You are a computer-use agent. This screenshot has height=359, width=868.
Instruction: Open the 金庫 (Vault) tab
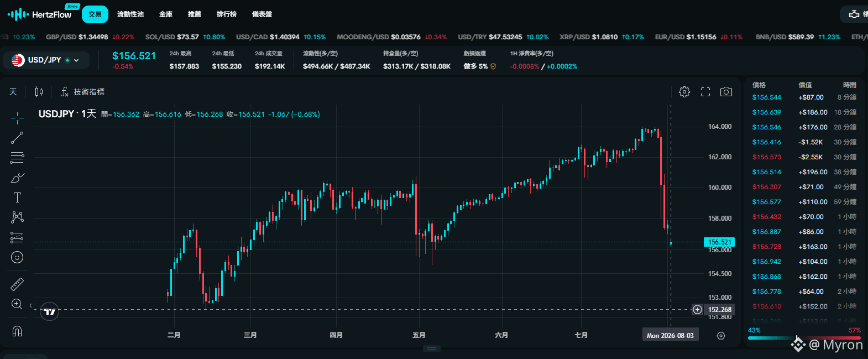166,14
